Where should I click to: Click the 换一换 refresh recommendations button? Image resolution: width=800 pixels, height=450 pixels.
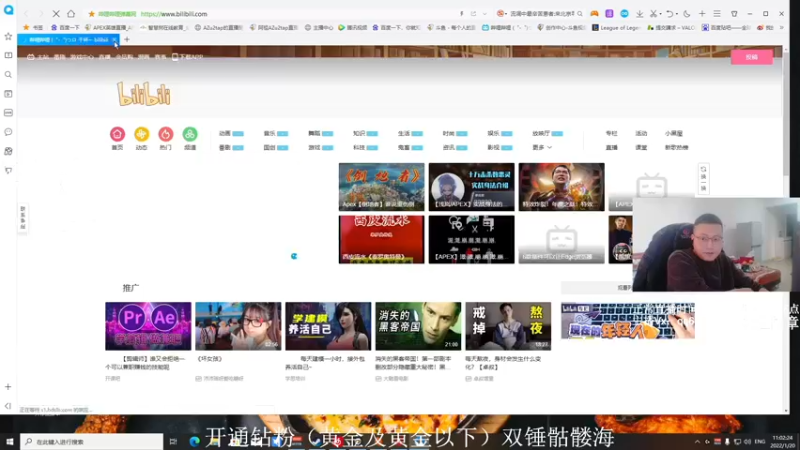(x=704, y=179)
